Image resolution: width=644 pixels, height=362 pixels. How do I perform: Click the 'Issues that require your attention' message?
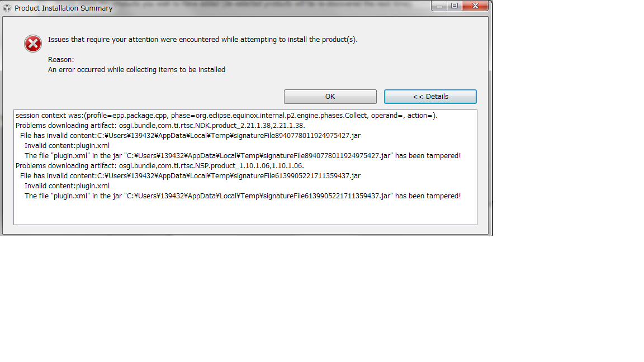point(203,40)
